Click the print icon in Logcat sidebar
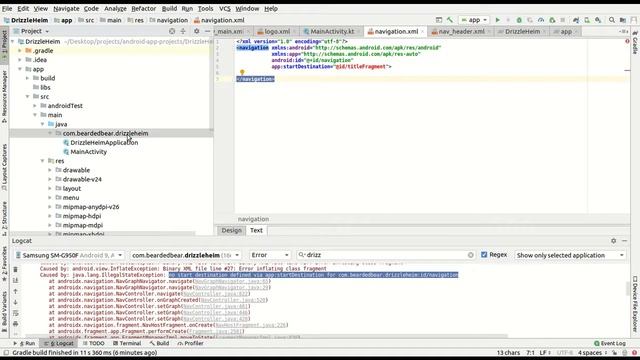 (16, 324)
